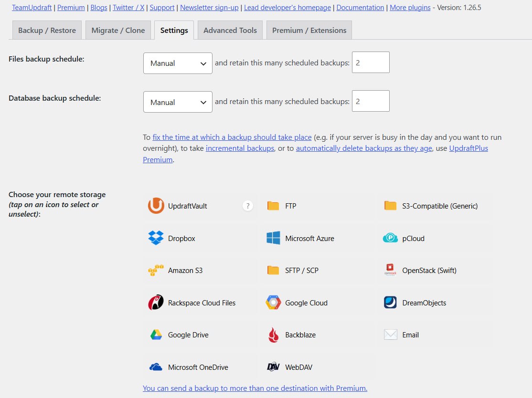Open the More plugins link

pos(410,8)
